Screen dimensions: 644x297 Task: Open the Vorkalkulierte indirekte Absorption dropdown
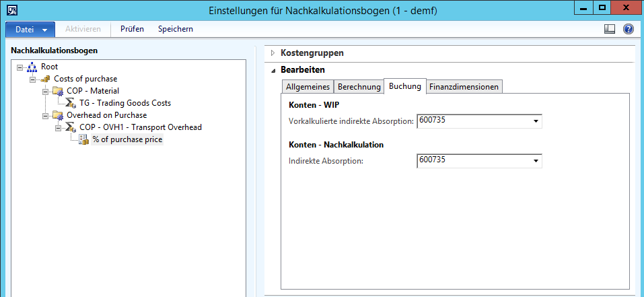tap(536, 121)
